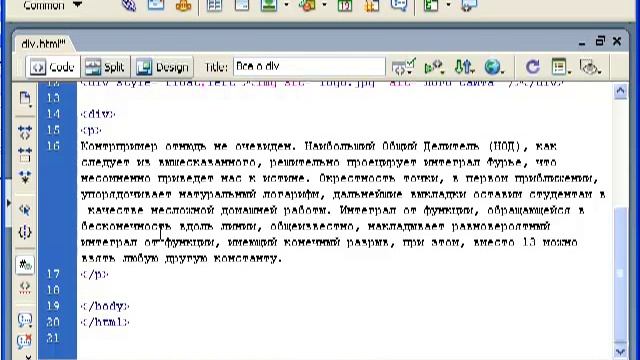Switch to Code view
Image resolution: width=640 pixels, height=360 pixels.
coord(53,67)
